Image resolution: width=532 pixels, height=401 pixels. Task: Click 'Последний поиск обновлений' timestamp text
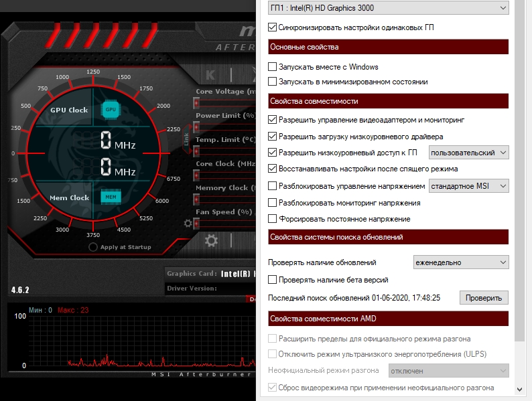coord(354,298)
